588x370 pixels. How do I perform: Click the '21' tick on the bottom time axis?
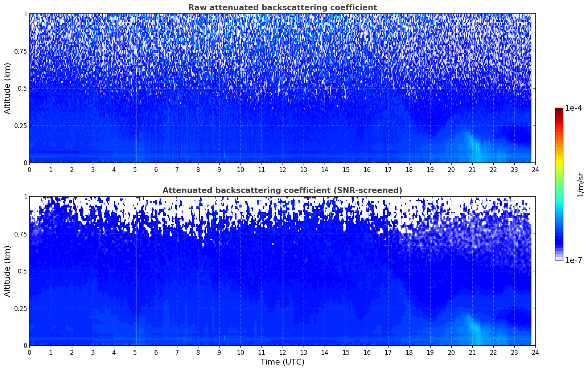(472, 352)
